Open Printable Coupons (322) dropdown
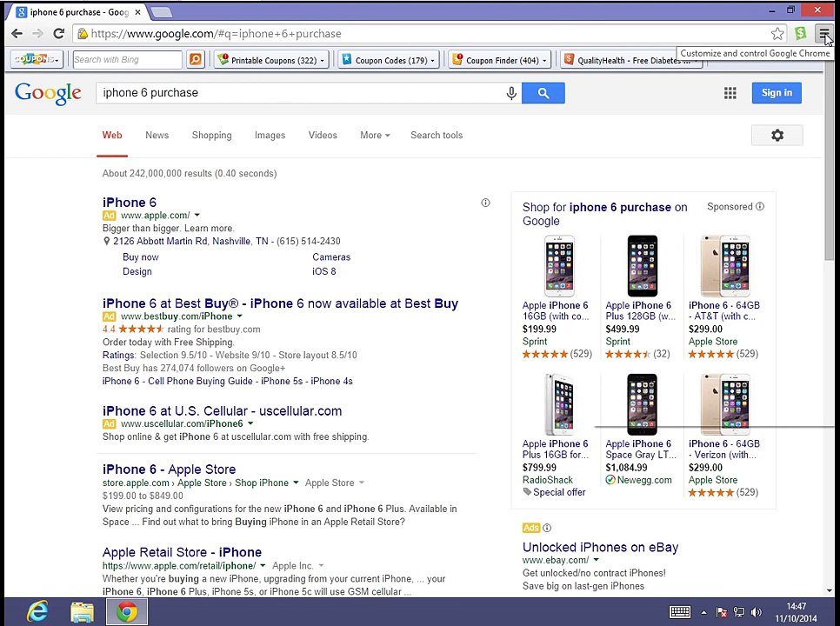The width and height of the screenshot is (840, 626). 271,60
